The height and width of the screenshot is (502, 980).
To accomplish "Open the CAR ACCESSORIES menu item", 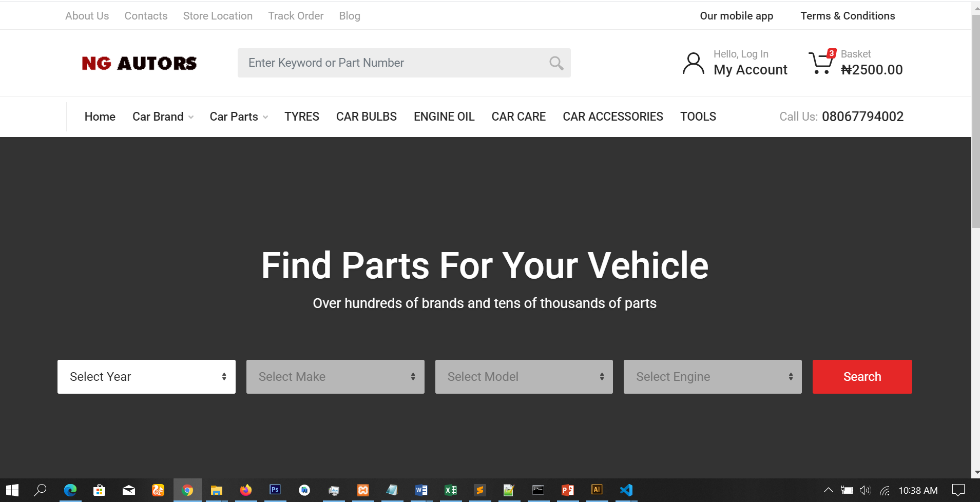I will (x=612, y=117).
